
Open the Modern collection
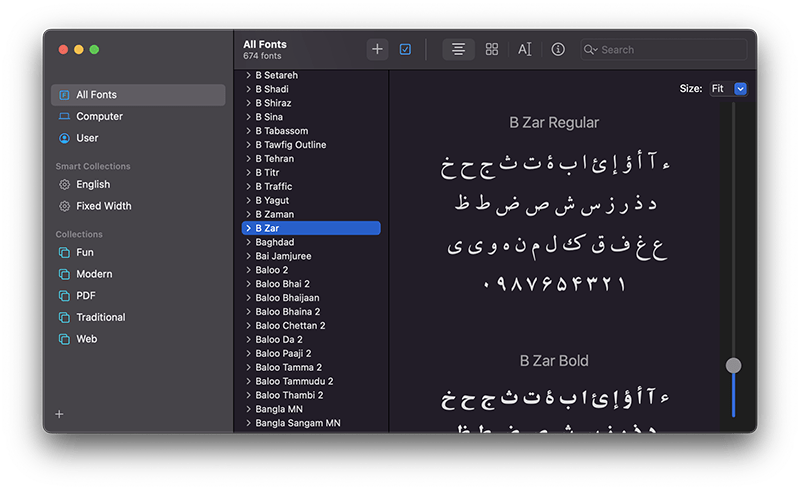[138, 274]
